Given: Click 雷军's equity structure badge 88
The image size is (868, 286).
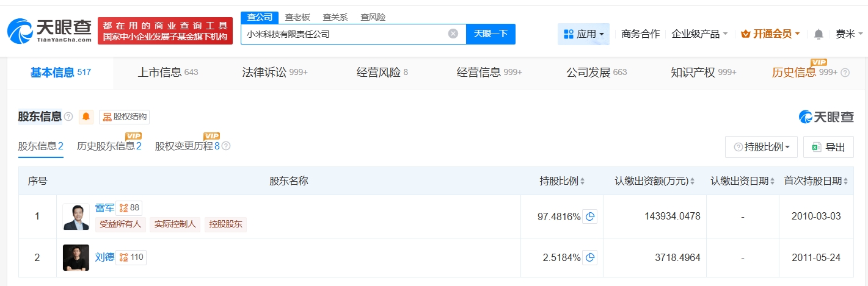Looking at the screenshot, I should coord(129,208).
